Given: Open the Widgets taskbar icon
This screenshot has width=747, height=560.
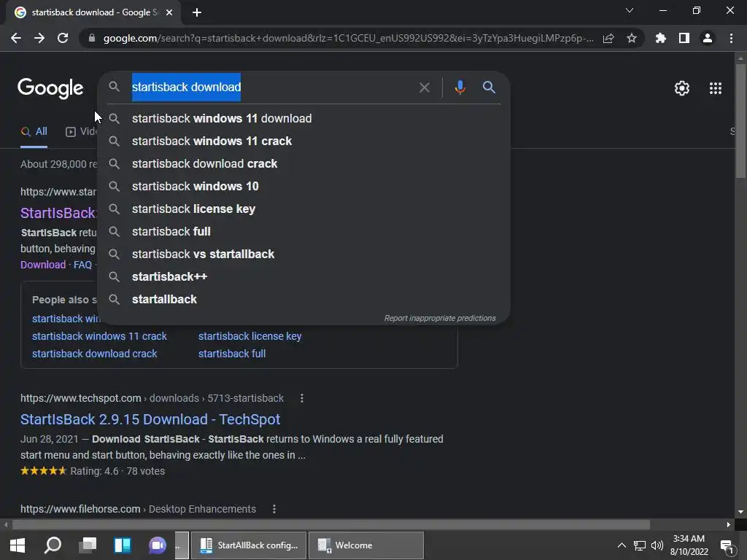Looking at the screenshot, I should coord(123,545).
